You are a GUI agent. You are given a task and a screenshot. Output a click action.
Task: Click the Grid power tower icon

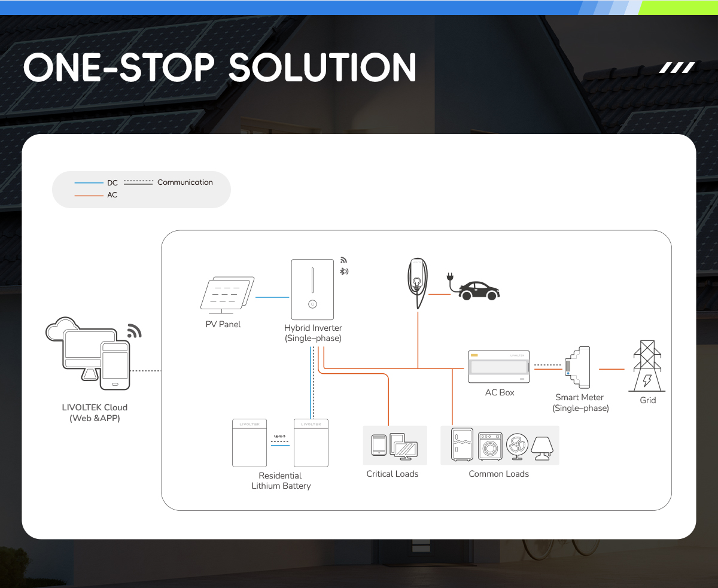(647, 365)
